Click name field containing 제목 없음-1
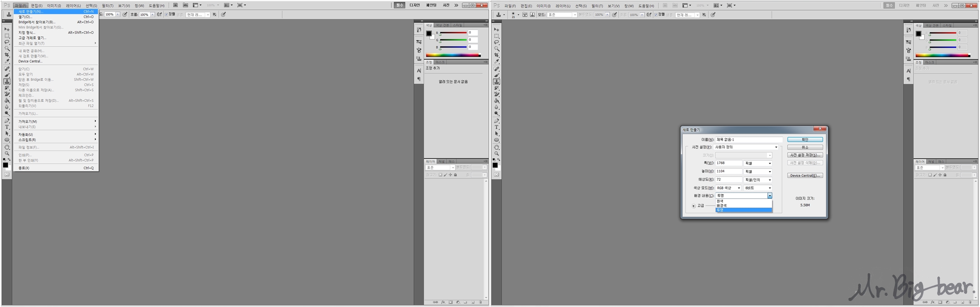 tap(749, 139)
